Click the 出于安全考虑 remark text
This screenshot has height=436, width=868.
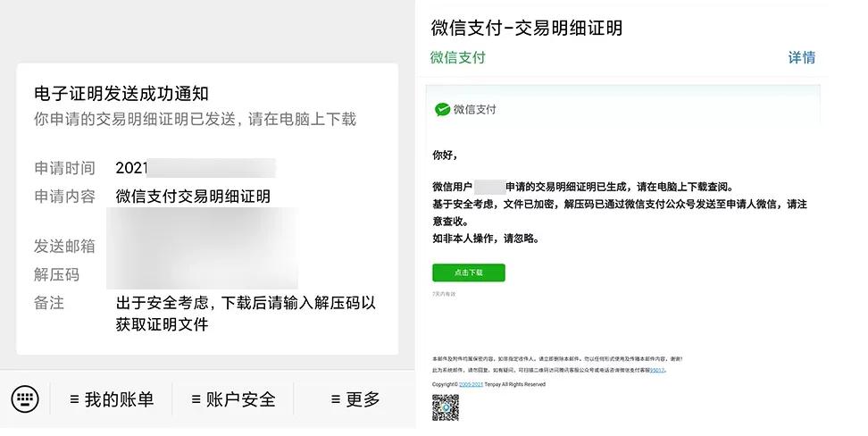tap(246, 314)
